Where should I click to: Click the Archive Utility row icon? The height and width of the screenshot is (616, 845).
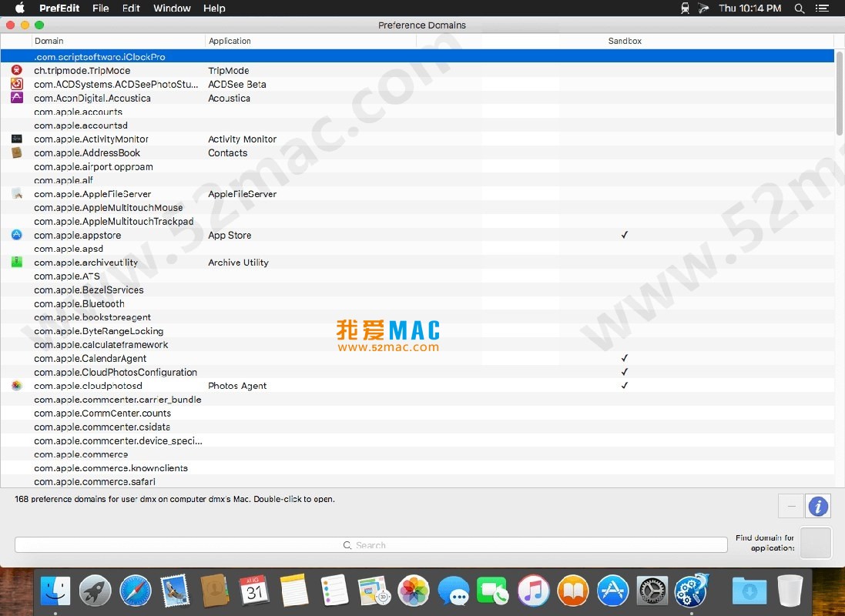point(17,262)
